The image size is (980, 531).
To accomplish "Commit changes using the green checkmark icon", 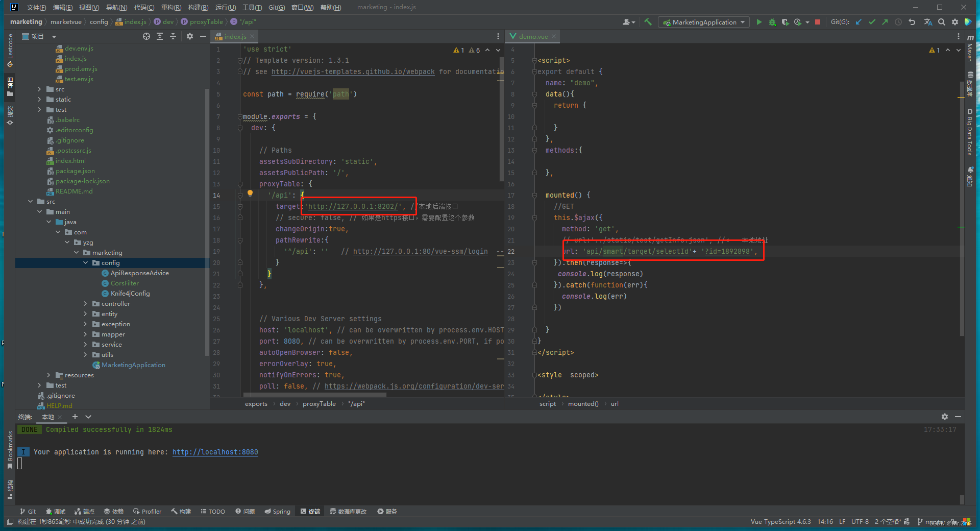I will 871,22.
